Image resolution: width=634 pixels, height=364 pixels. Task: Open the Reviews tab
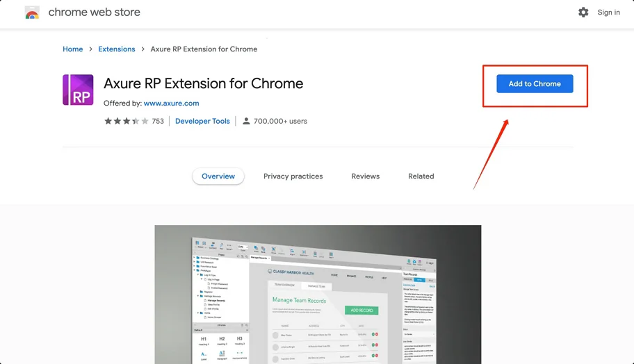click(x=366, y=176)
